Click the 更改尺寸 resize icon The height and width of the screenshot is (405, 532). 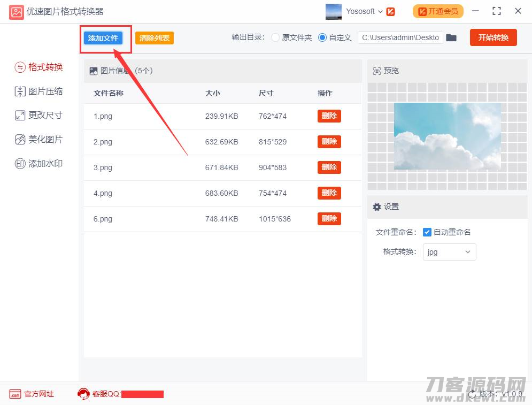(x=20, y=116)
